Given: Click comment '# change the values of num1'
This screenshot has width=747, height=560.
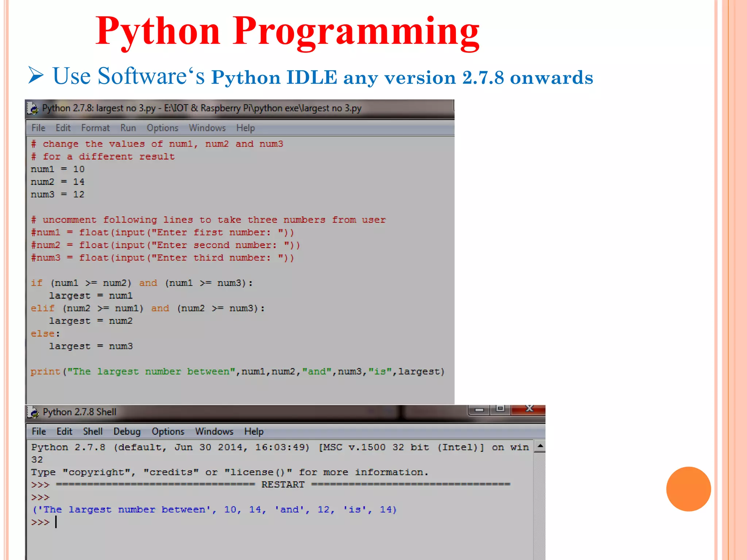Looking at the screenshot, I should (x=157, y=144).
